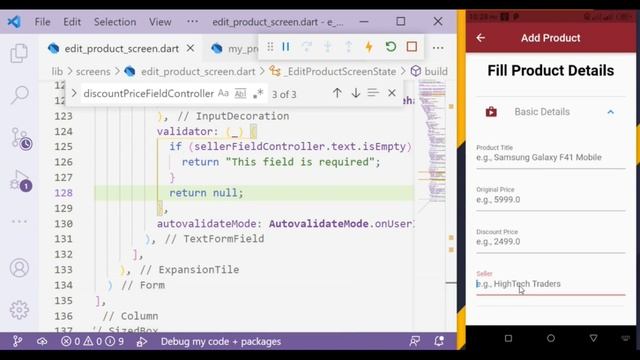Show more menu bar items ellipsis
This screenshot has height=360, width=640.
[192, 21]
